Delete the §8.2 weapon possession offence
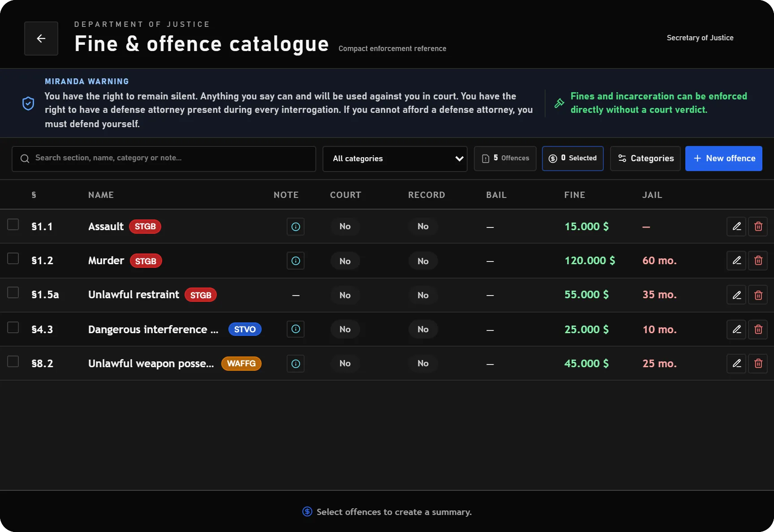The width and height of the screenshot is (774, 532). point(758,364)
